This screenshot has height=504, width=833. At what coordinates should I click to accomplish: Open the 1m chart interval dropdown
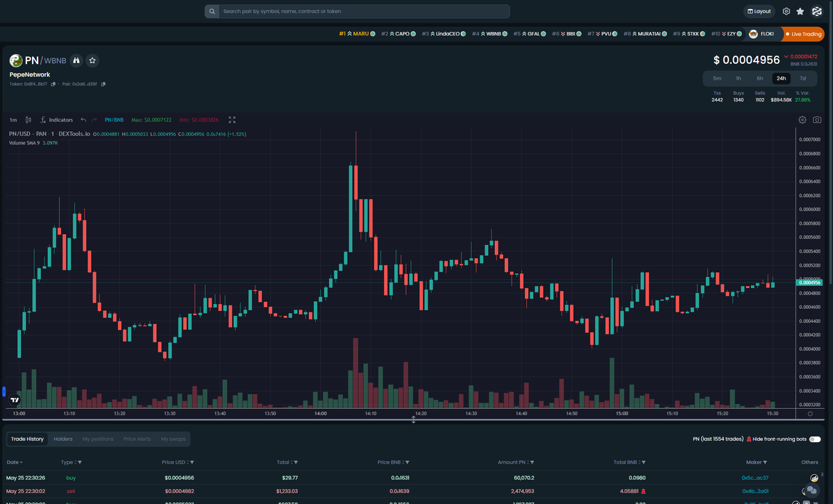click(x=13, y=119)
